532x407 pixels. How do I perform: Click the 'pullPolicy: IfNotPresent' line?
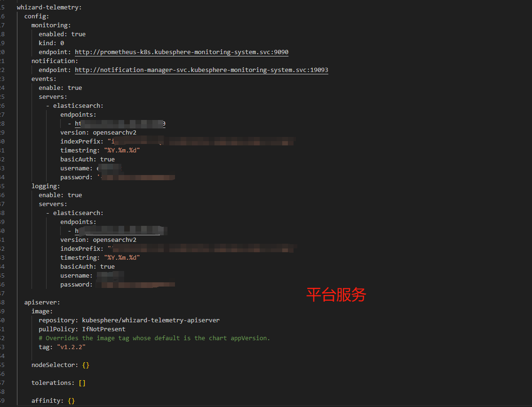click(82, 329)
